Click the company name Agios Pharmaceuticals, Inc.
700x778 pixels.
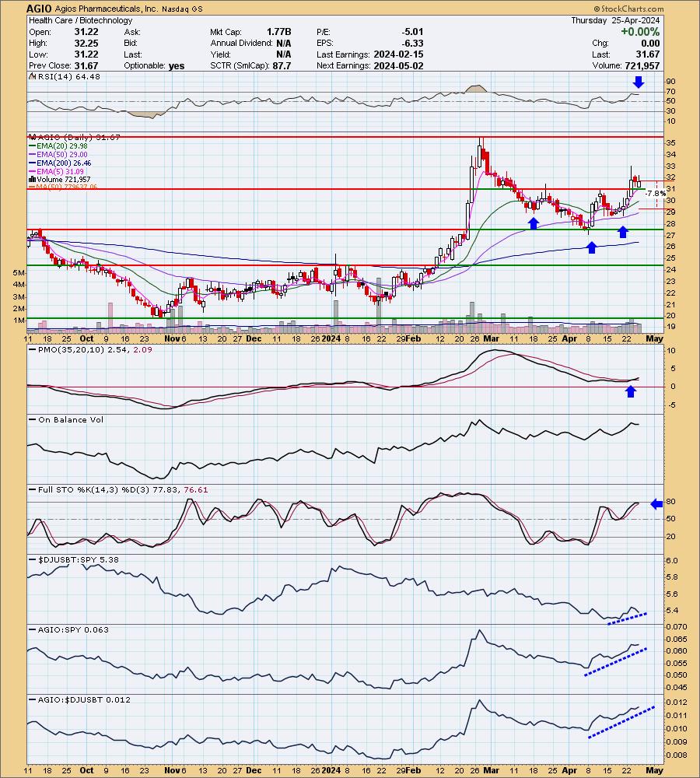point(106,9)
